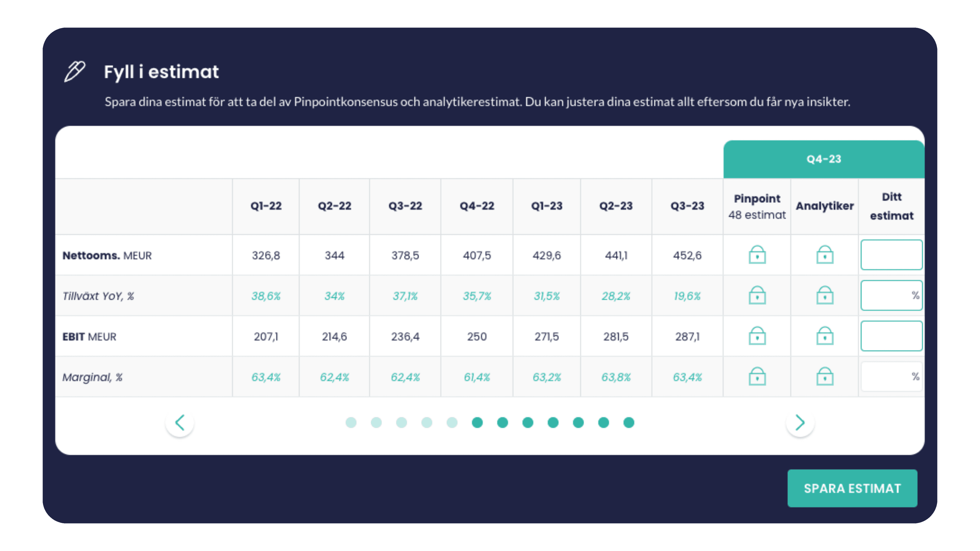Select the eighth pagination dot
The width and height of the screenshot is (980, 551).
click(528, 422)
